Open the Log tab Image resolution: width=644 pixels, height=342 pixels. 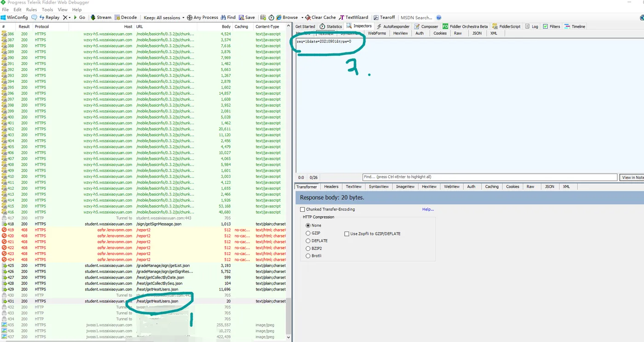(532, 26)
